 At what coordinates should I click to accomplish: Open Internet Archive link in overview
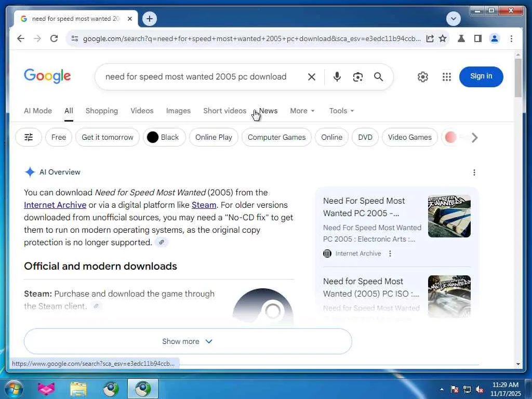click(55, 205)
